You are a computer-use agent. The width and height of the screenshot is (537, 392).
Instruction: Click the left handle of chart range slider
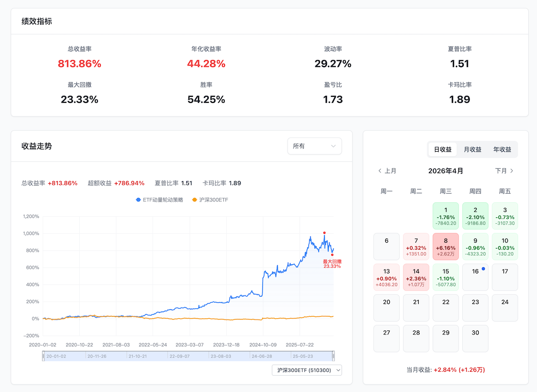tap(44, 356)
